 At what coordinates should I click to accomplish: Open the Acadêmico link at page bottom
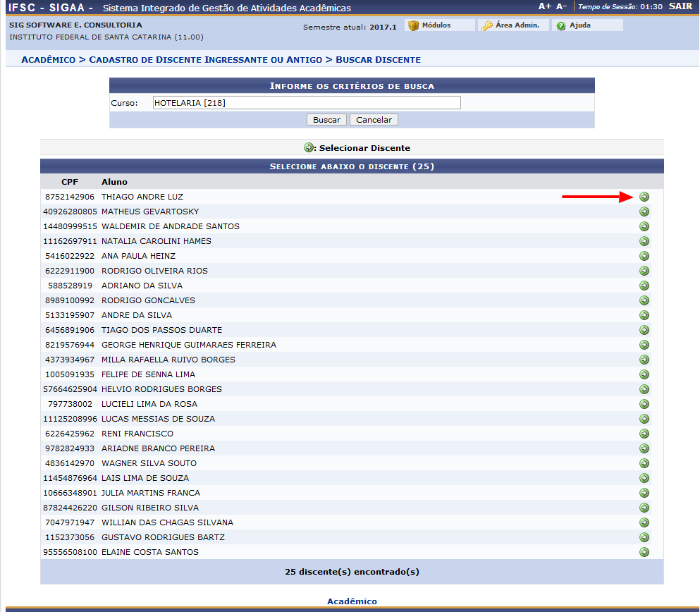coord(352,601)
